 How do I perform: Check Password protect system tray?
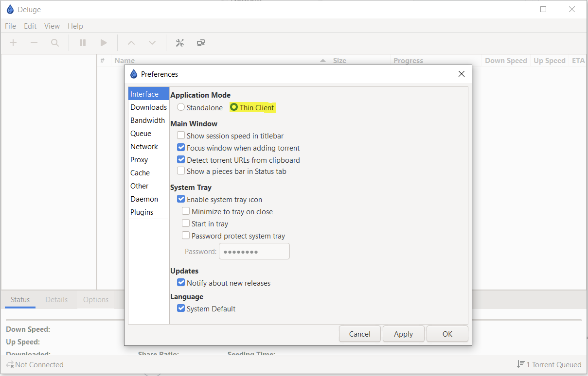click(186, 236)
